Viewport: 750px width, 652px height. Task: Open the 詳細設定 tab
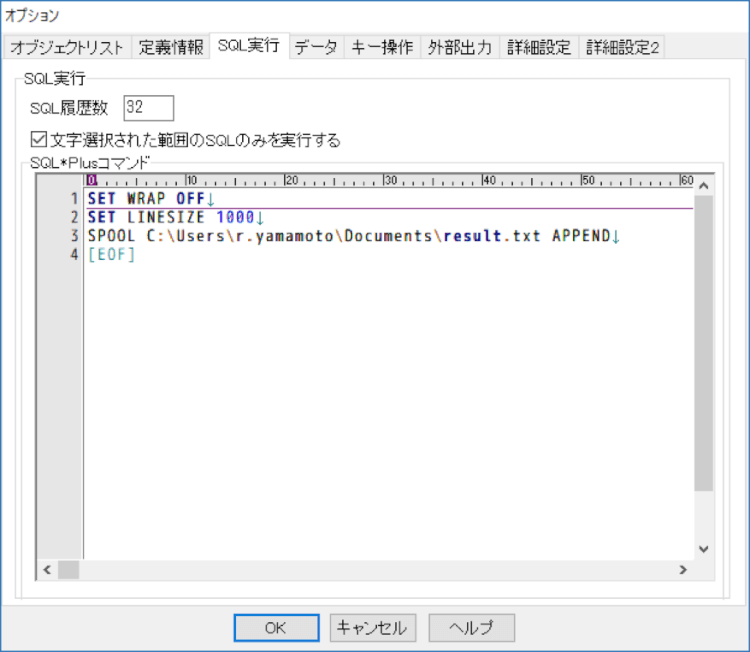[x=539, y=47]
